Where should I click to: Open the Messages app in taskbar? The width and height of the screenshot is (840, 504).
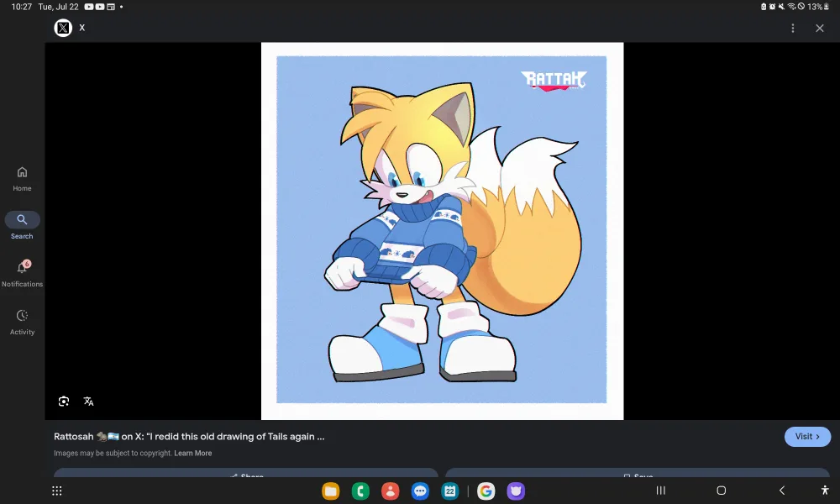click(x=420, y=491)
